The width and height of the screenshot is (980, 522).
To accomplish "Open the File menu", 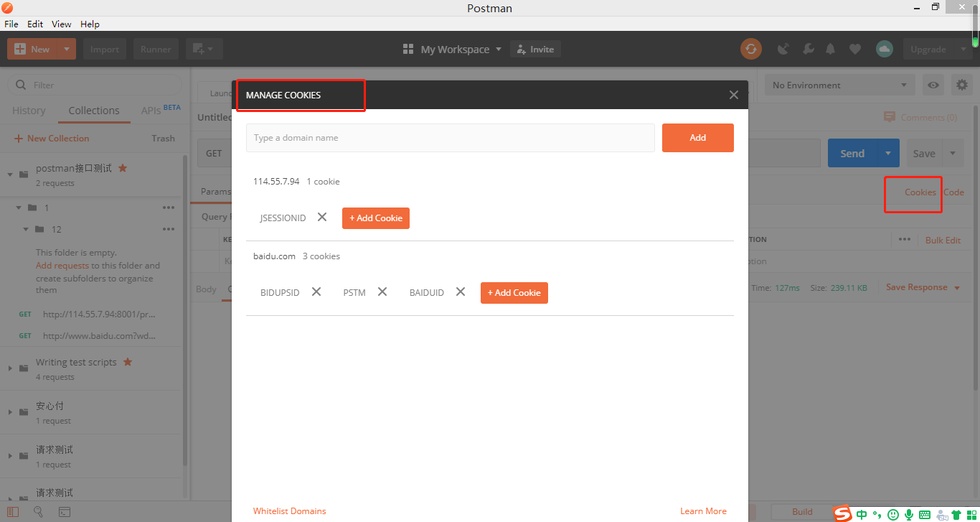I will [x=11, y=24].
